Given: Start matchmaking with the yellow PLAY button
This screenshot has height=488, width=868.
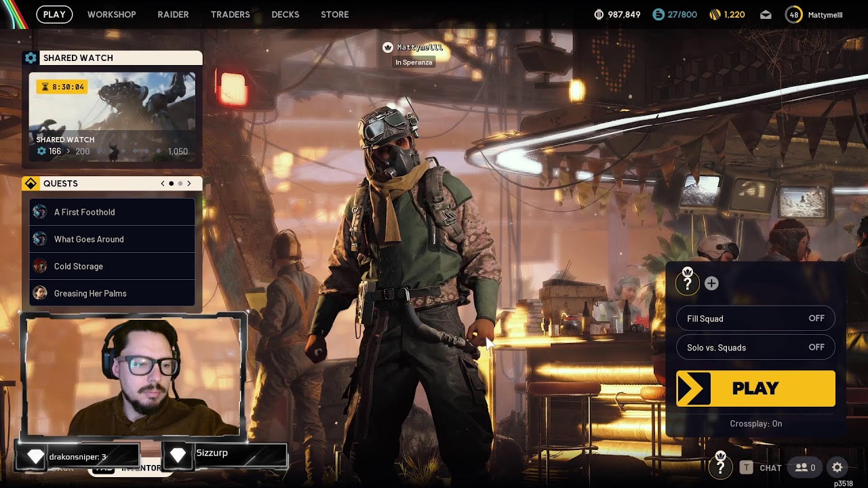Looking at the screenshot, I should [755, 388].
